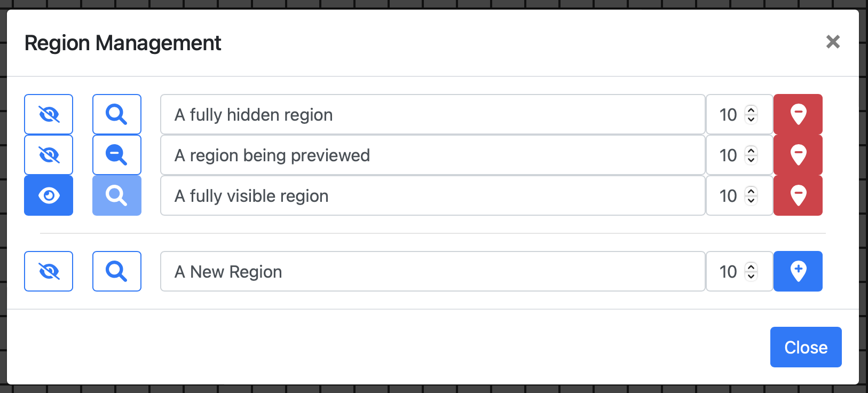The image size is (868, 393).
Task: Select the zoom preview icon for 'A fully hidden region'
Action: (116, 114)
